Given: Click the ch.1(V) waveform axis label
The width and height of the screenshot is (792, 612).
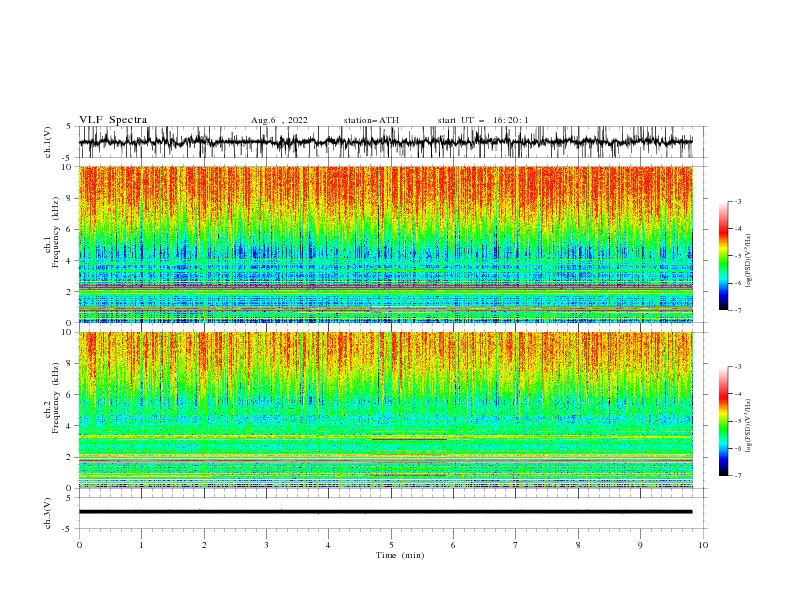Looking at the screenshot, I should 48,142.
